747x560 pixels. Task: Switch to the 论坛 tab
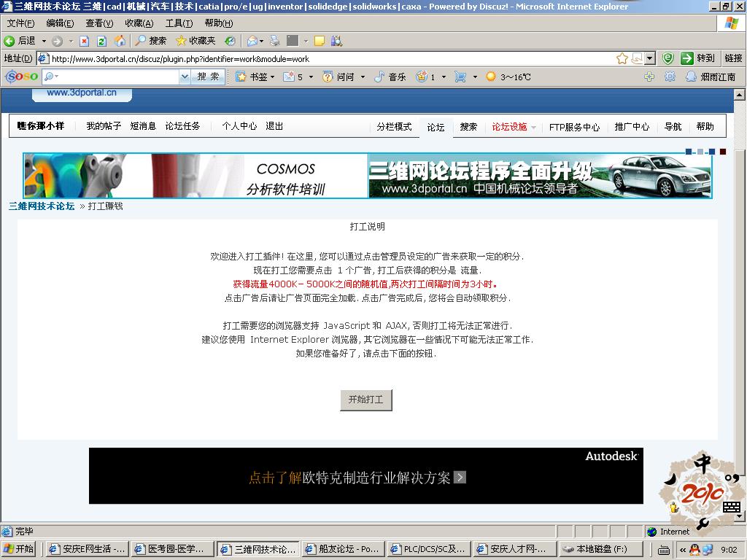click(436, 127)
